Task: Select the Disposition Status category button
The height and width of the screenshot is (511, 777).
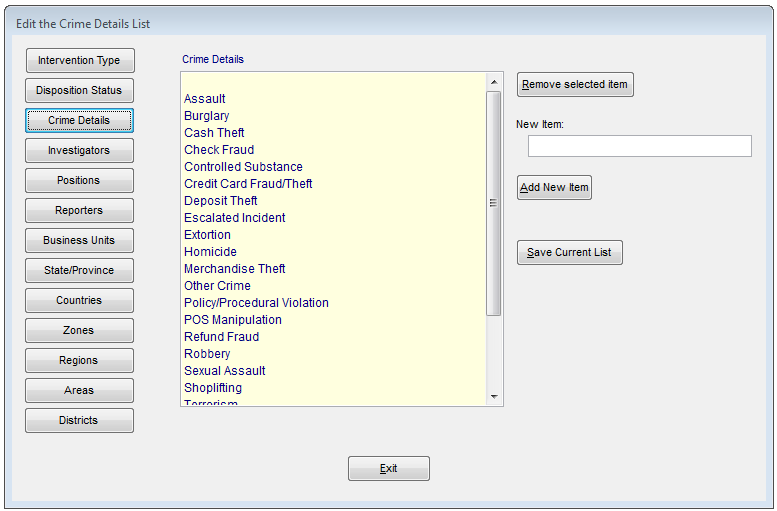Action: (x=79, y=90)
